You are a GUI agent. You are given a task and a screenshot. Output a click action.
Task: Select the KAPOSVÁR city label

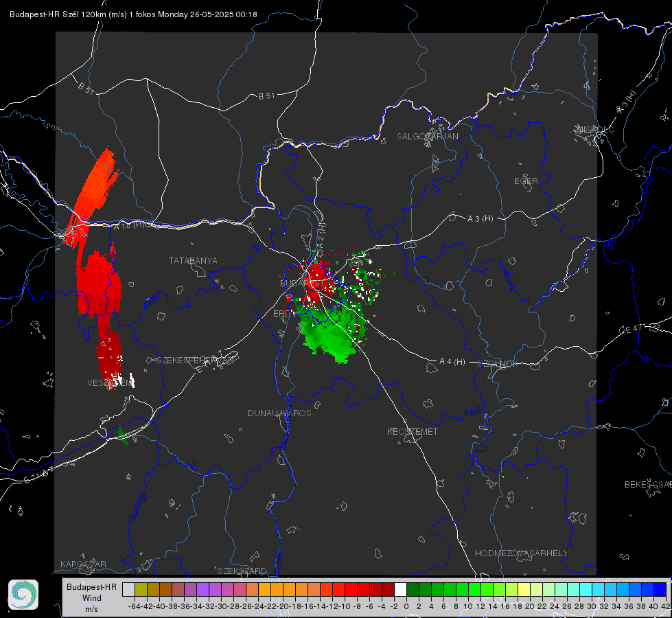point(83,564)
